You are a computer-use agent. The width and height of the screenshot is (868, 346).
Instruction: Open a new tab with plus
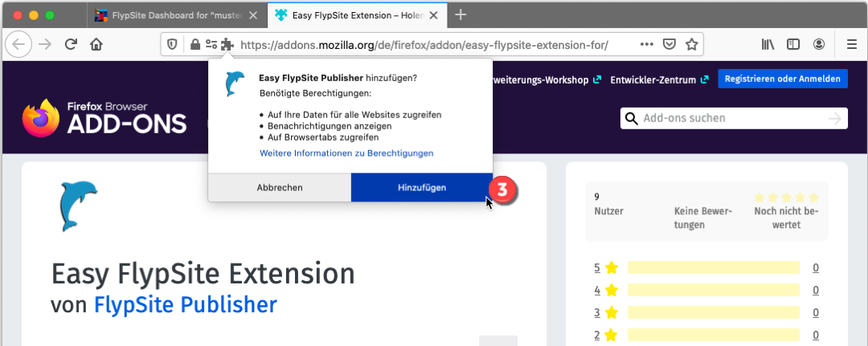460,15
